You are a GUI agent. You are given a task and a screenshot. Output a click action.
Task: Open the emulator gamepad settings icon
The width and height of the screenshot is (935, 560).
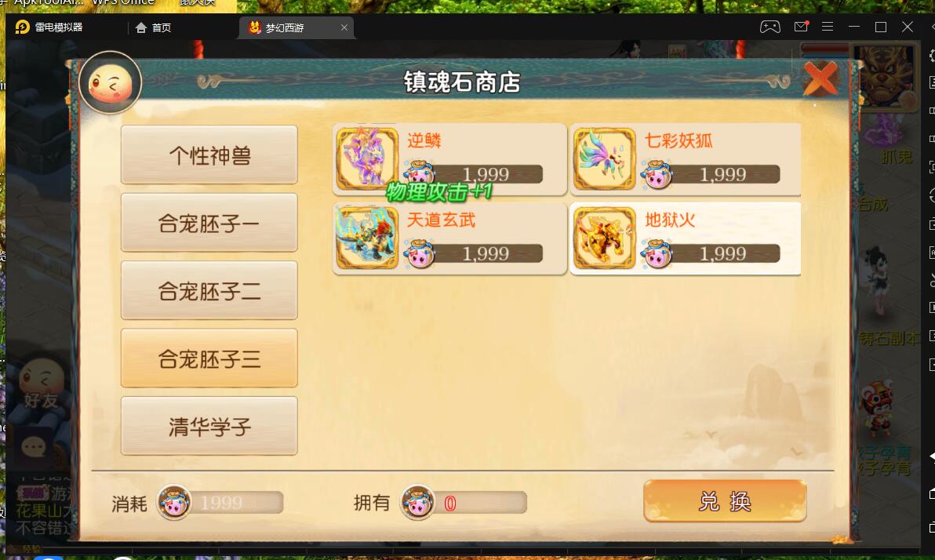click(x=769, y=27)
